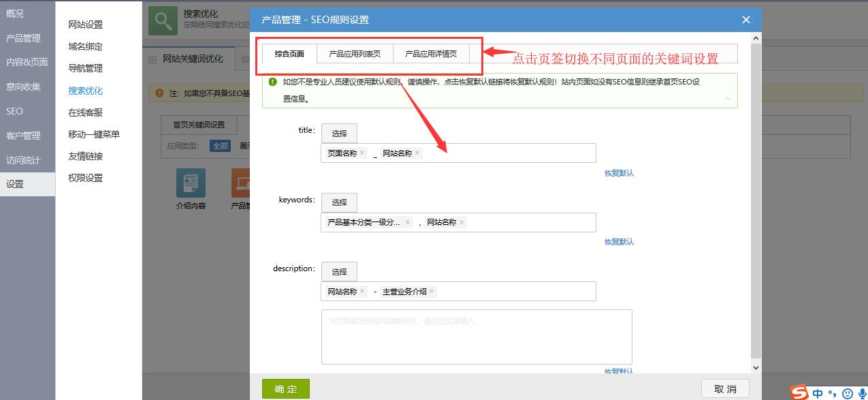The image size is (868, 400).
Task: Collapse the green notice box with chevron
Action: pos(727,99)
